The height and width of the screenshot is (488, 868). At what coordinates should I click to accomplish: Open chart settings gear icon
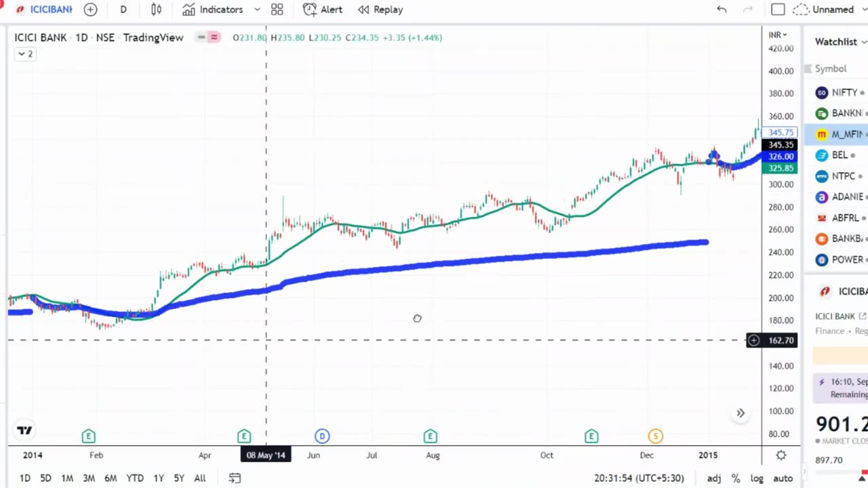tap(781, 455)
